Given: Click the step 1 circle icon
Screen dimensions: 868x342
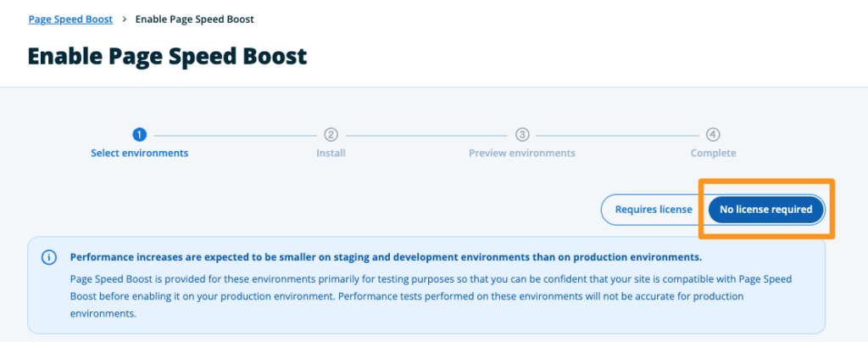Looking at the screenshot, I should [x=140, y=134].
